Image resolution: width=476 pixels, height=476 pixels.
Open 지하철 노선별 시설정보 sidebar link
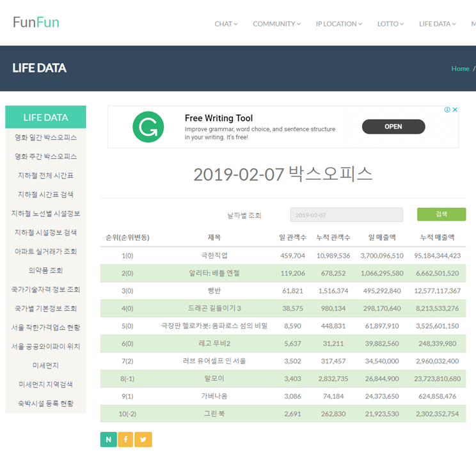45,214
